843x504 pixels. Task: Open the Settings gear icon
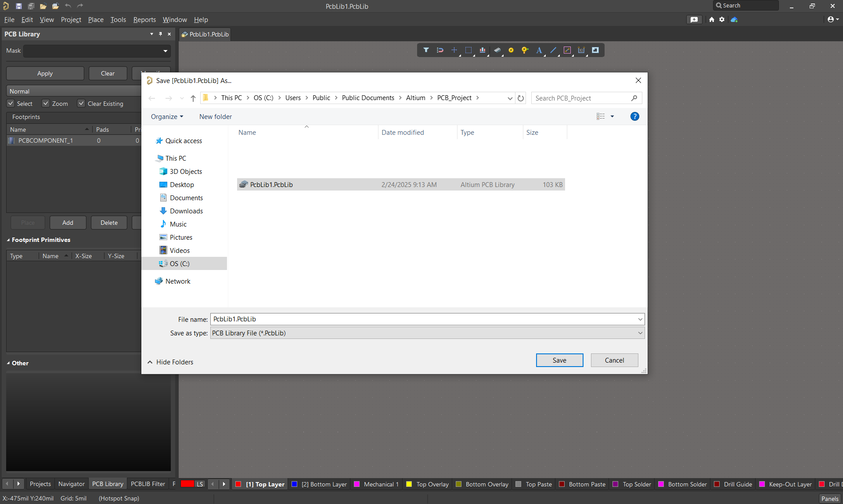coord(722,19)
